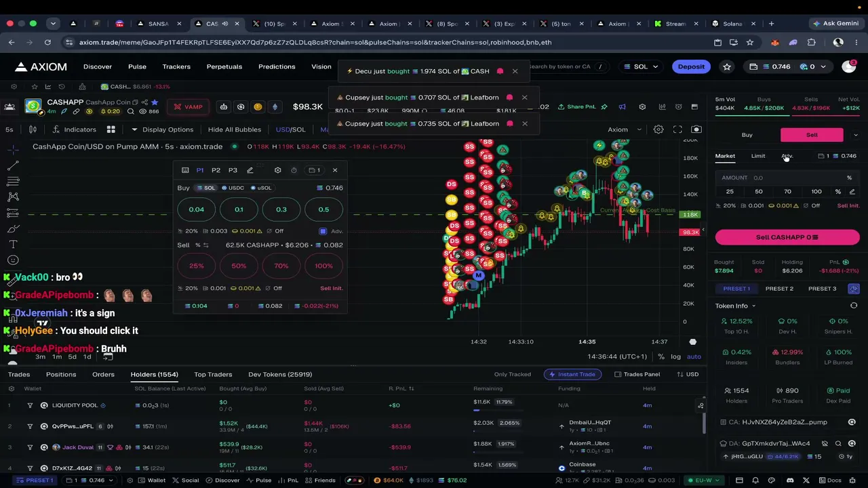Click the star watchlist icon in header
Image resolution: width=868 pixels, height=488 pixels.
[x=727, y=66]
